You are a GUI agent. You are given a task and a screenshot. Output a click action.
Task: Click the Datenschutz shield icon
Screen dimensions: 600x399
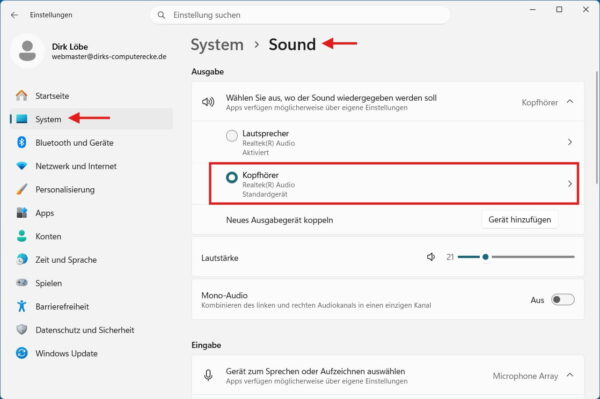click(x=22, y=329)
